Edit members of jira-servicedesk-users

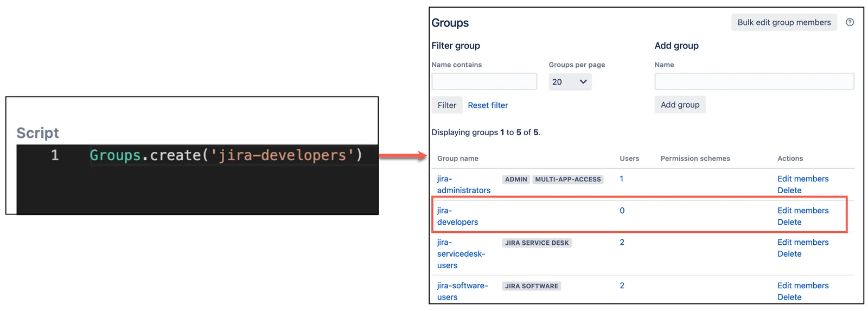click(x=803, y=242)
